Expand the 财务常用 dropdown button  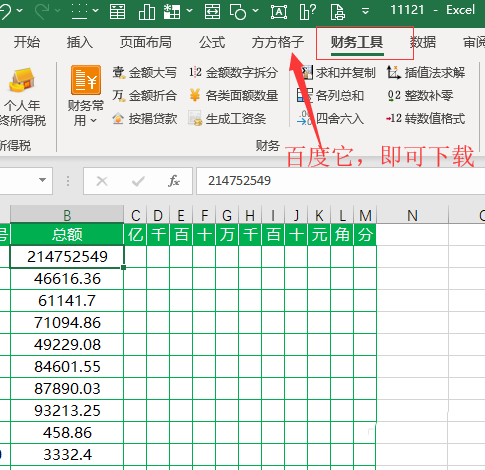point(86,96)
